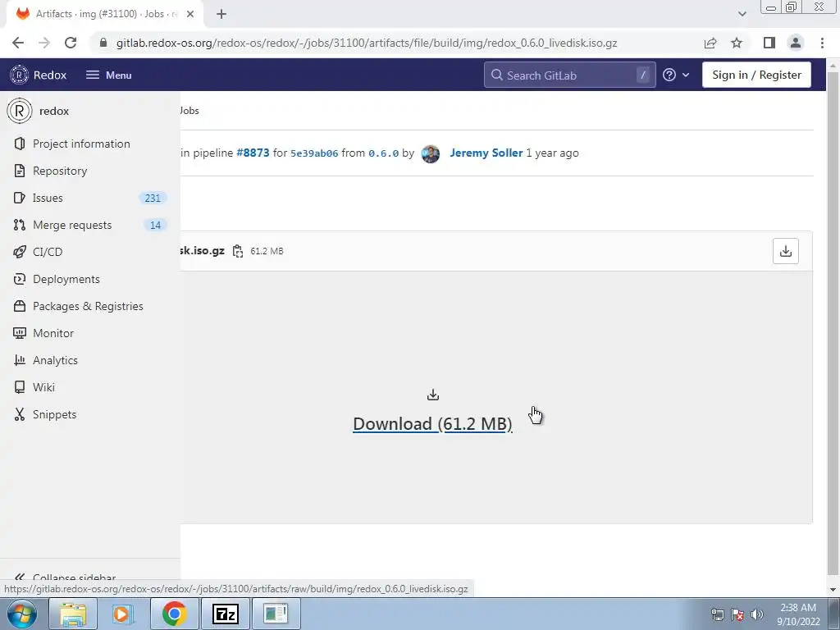Click the small download arrow above Download text
This screenshot has width=840, height=630.
pyautogui.click(x=433, y=395)
